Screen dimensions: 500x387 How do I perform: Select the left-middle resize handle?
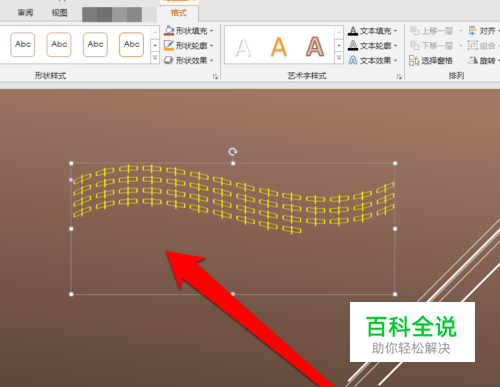click(x=71, y=229)
